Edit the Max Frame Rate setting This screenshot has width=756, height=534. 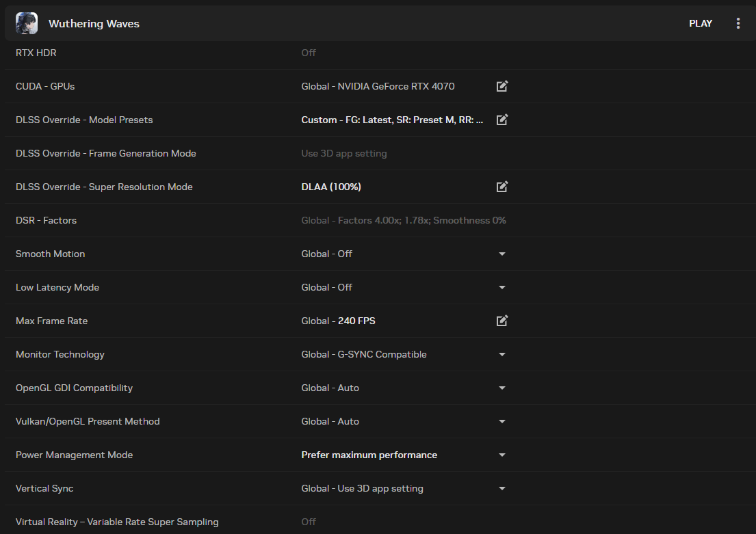click(502, 321)
